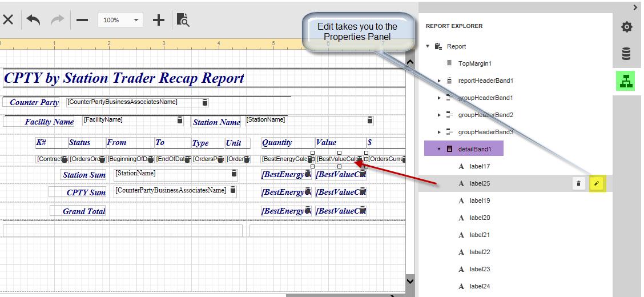Open the Field List database panel
This screenshot has height=297, width=644.
tap(626, 54)
